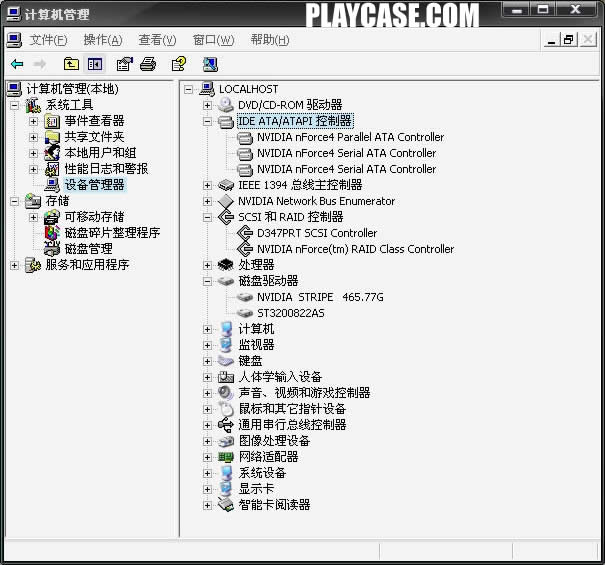
Task: Click the 声音、视频和游戏控制器 speaker icon
Action: pos(226,393)
